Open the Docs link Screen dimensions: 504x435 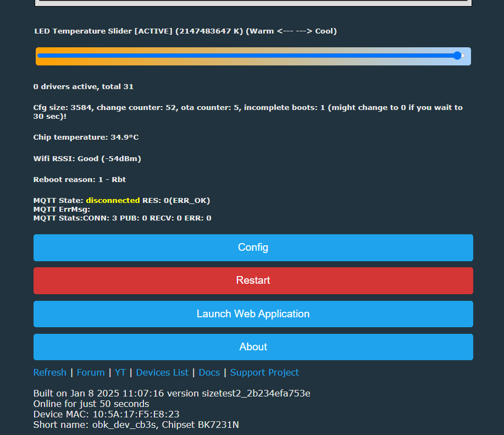209,372
